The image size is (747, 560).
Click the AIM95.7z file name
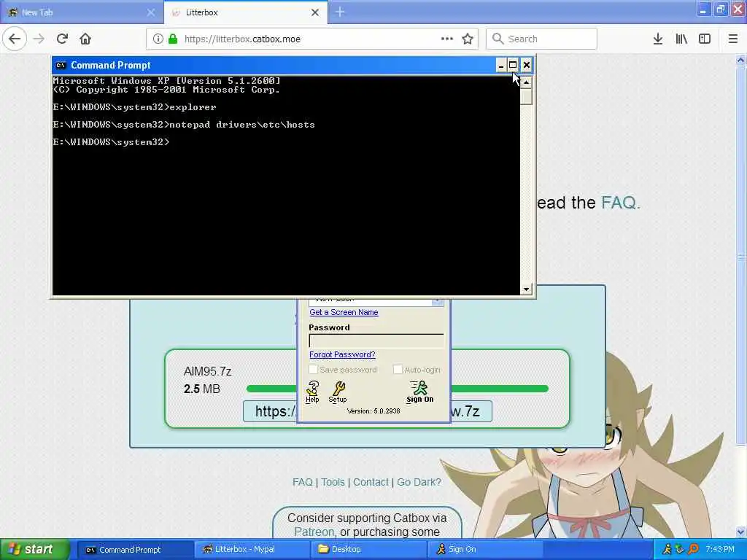click(208, 371)
